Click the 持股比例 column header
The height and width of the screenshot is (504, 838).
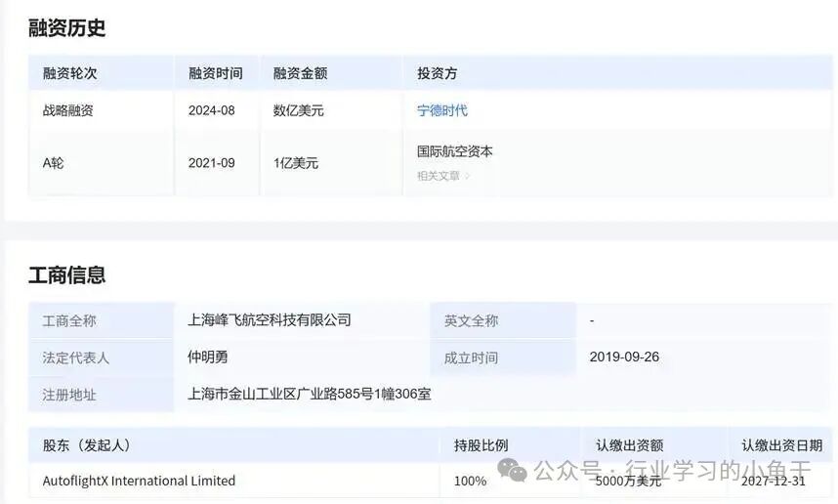tap(481, 445)
